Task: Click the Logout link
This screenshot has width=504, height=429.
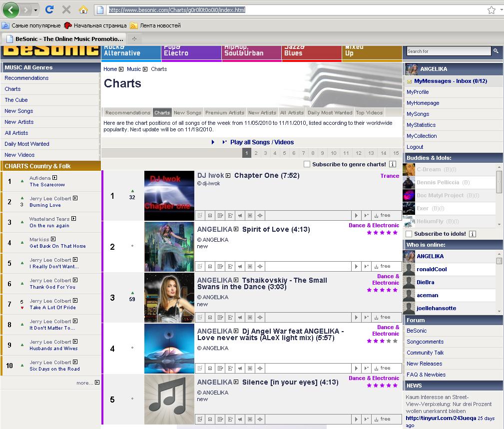Action: pos(415,147)
